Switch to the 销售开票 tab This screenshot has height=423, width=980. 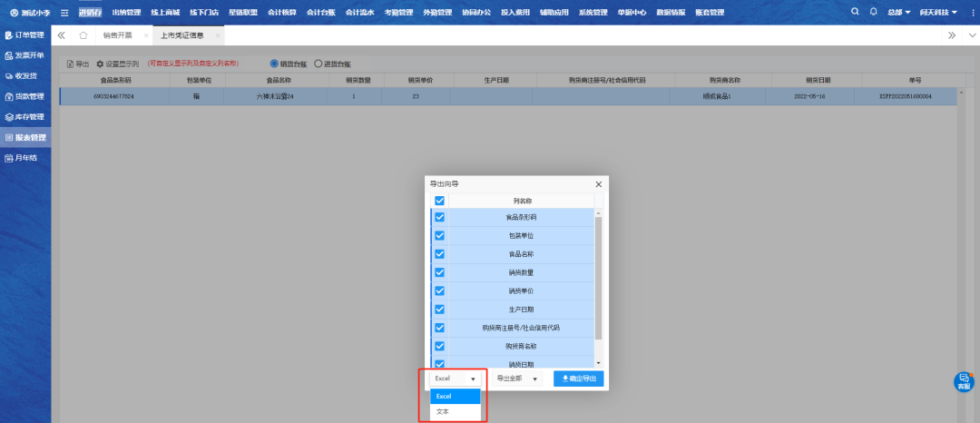[x=118, y=35]
